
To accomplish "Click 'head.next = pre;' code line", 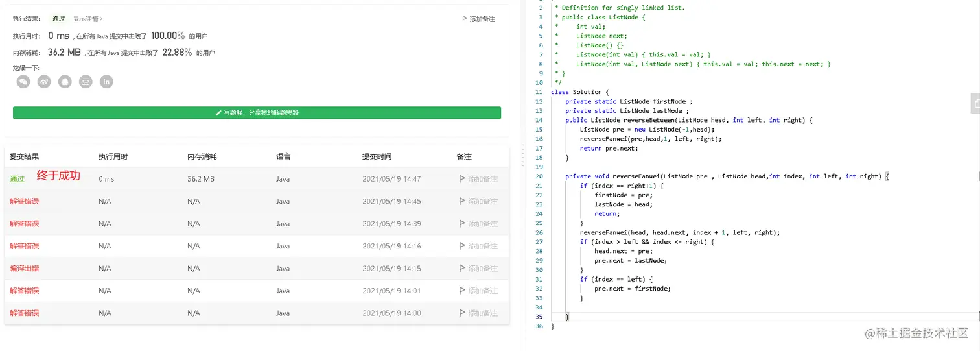I will pos(624,251).
